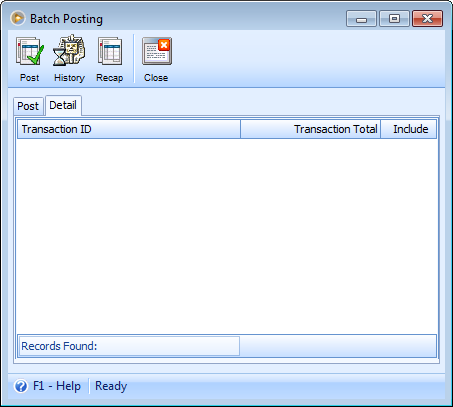453x407 pixels.
Task: Click the Close toolbar icon with red X
Action: click(156, 51)
